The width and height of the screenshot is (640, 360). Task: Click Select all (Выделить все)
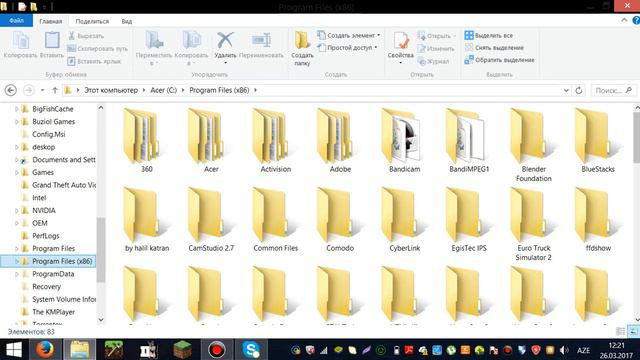point(489,36)
